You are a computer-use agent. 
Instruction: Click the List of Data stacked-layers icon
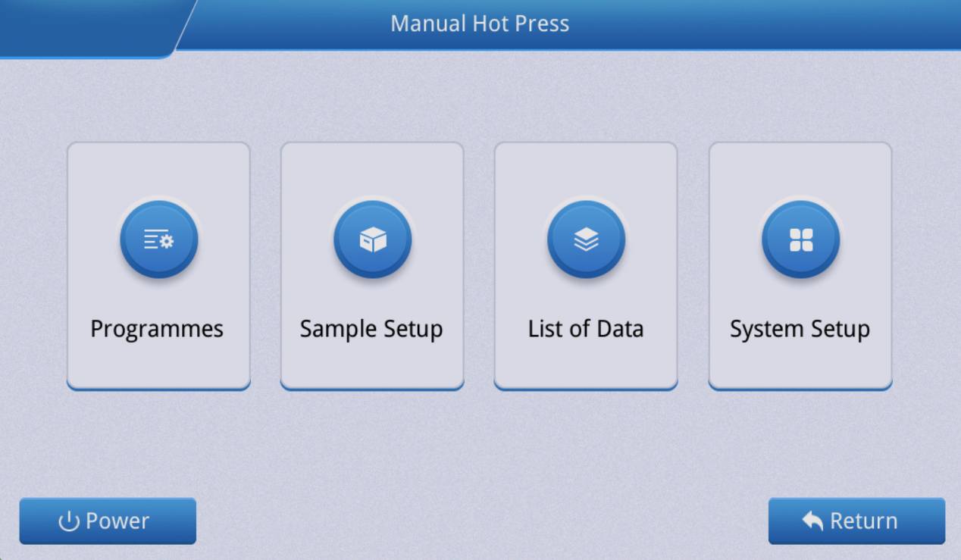pos(586,240)
